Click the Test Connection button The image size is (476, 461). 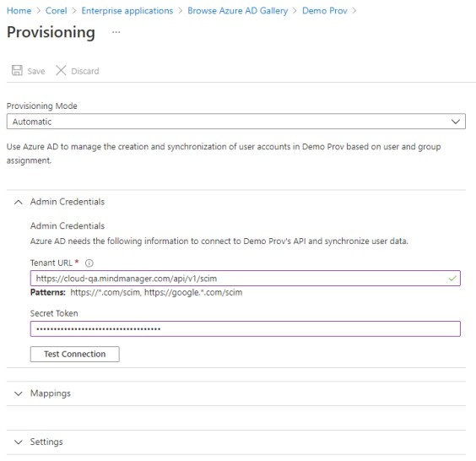coord(74,354)
